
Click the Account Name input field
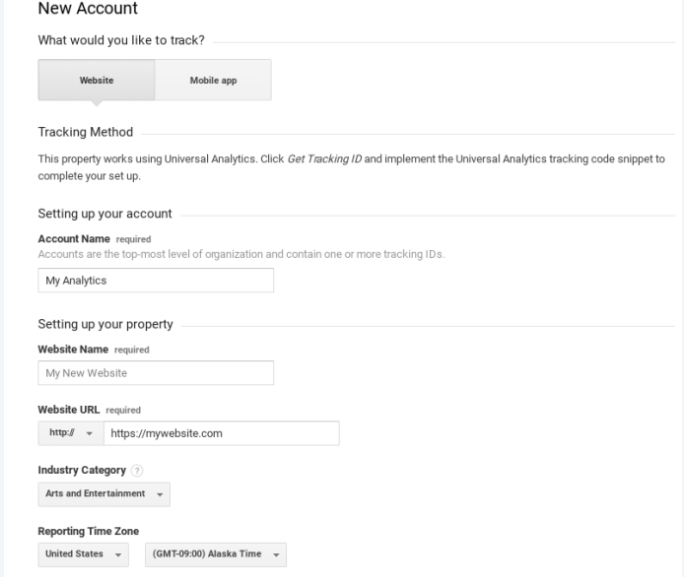click(x=155, y=281)
